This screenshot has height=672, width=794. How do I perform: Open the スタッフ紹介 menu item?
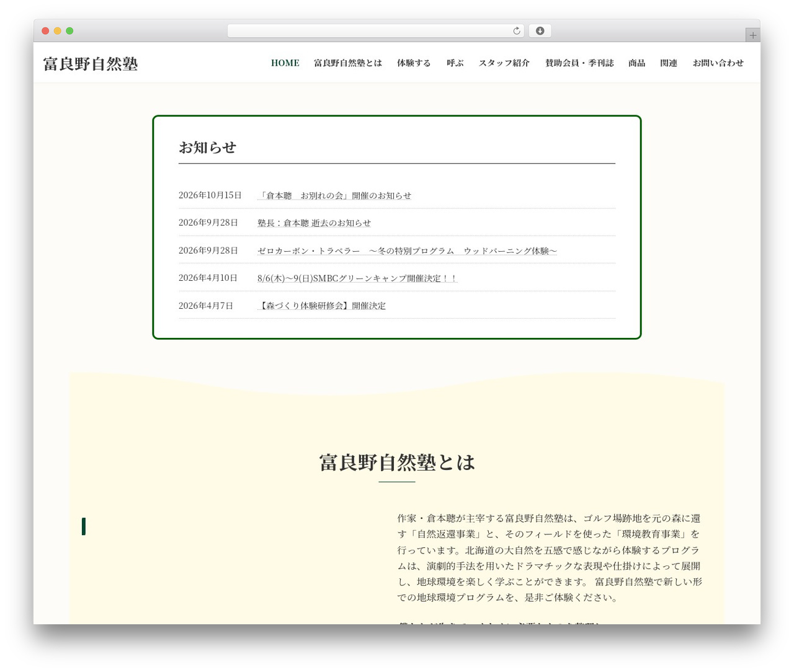(x=504, y=63)
